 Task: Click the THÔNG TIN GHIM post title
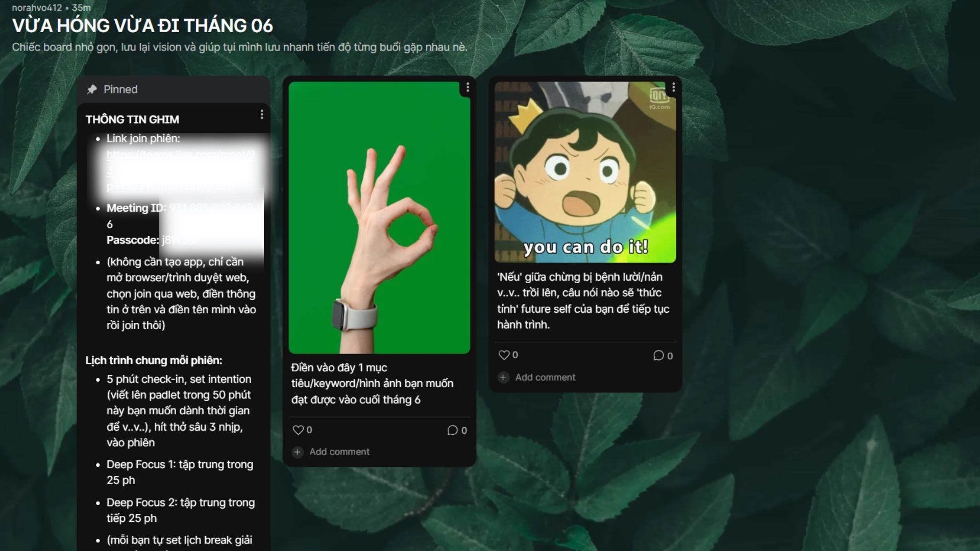[x=132, y=119]
